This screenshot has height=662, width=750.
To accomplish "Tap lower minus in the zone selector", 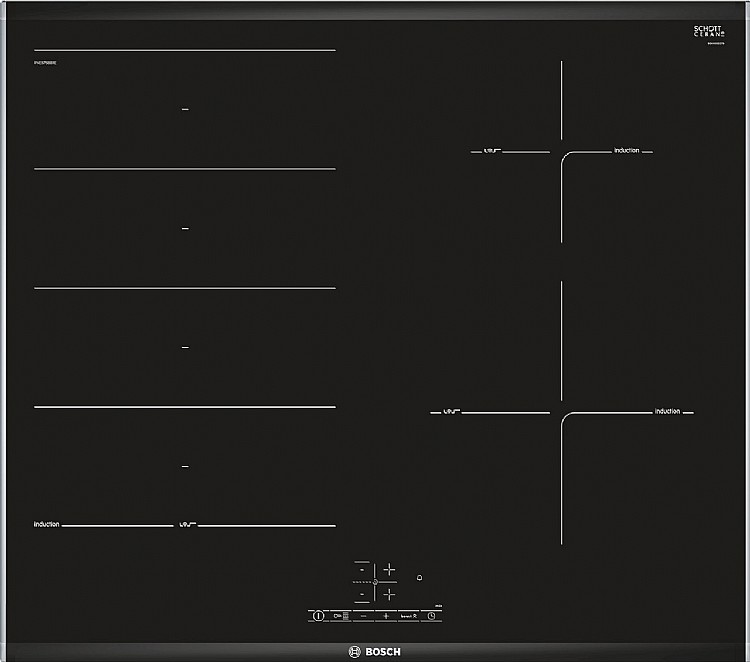I will (x=362, y=595).
